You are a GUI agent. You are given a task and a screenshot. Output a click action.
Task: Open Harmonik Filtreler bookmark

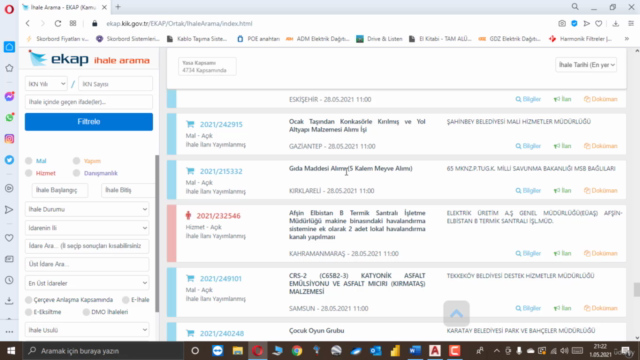click(580, 39)
